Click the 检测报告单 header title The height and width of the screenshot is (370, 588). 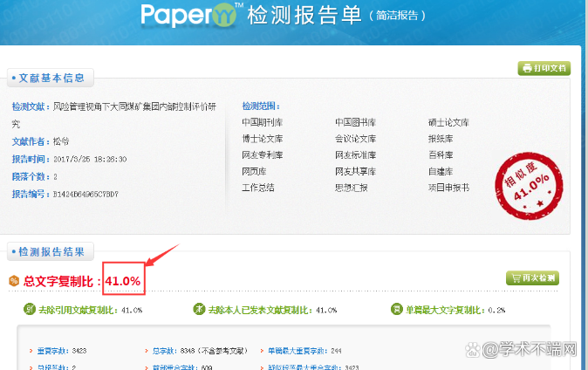point(304,16)
